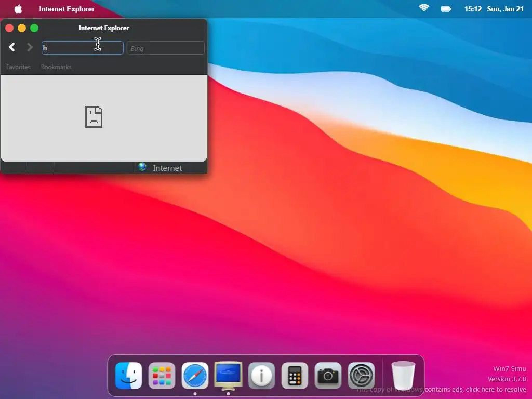532x399 pixels.
Task: Go back in Internet Explorer
Action: tap(12, 47)
